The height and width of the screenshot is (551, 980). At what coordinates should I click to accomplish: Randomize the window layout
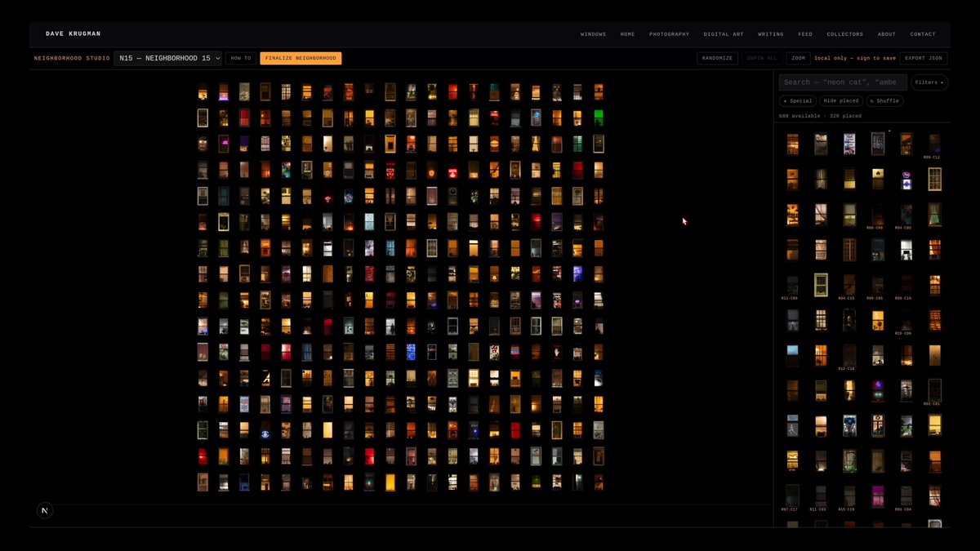717,58
